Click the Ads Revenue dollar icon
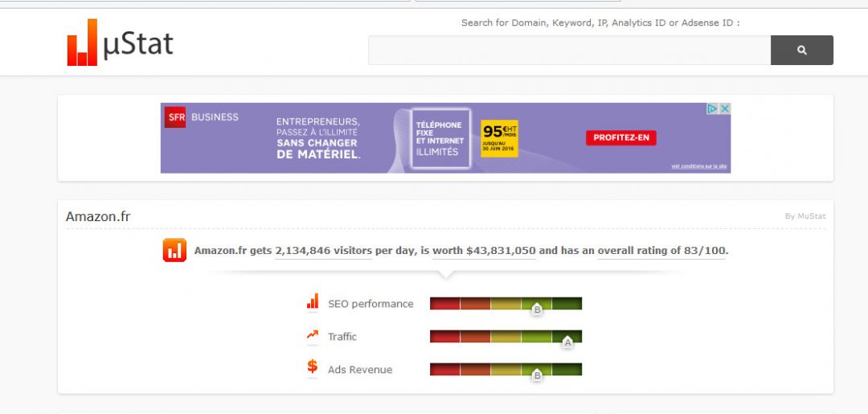This screenshot has height=414, width=868. (313, 367)
